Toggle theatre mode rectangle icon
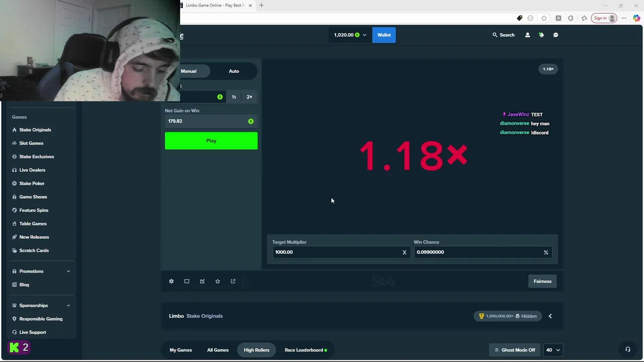Screen dimensions: 644x362 click(187, 281)
